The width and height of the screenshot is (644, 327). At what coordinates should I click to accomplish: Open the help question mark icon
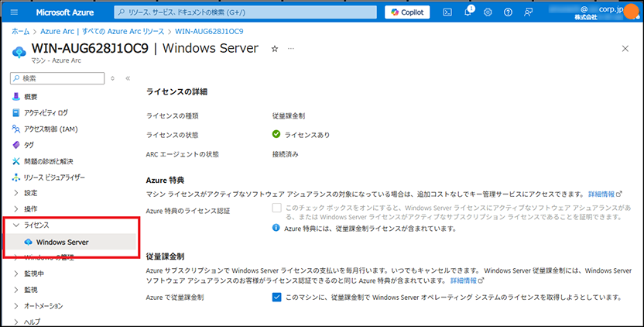508,12
